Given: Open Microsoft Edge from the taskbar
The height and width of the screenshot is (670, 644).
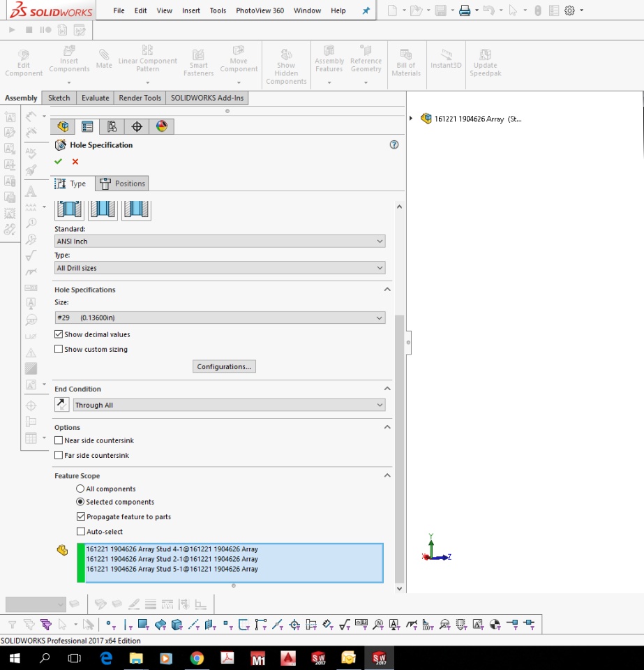Looking at the screenshot, I should point(106,658).
